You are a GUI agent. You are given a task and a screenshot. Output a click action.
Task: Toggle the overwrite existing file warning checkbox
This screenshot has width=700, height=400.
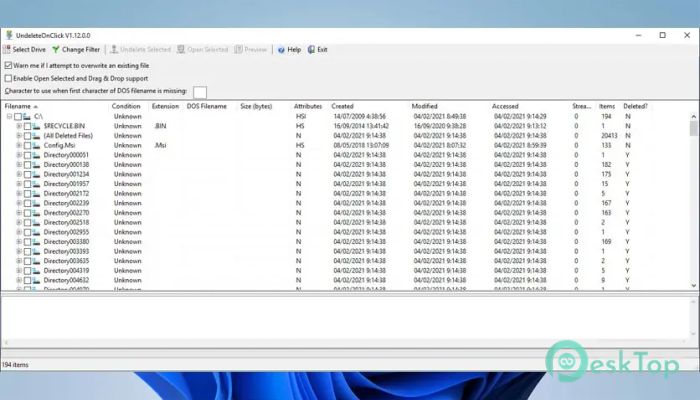8,66
